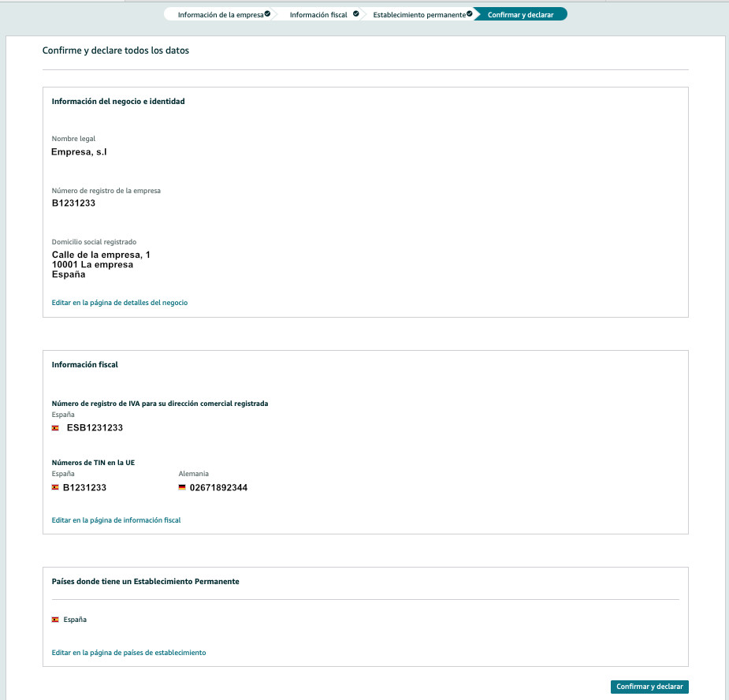
Task: Open the Información fiscal step
Action: click(x=318, y=15)
